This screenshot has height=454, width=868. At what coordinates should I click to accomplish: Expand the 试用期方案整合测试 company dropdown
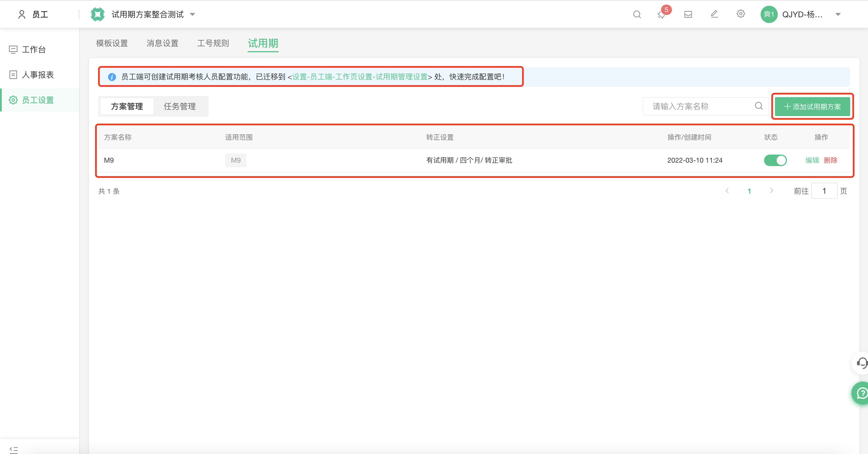(192, 14)
